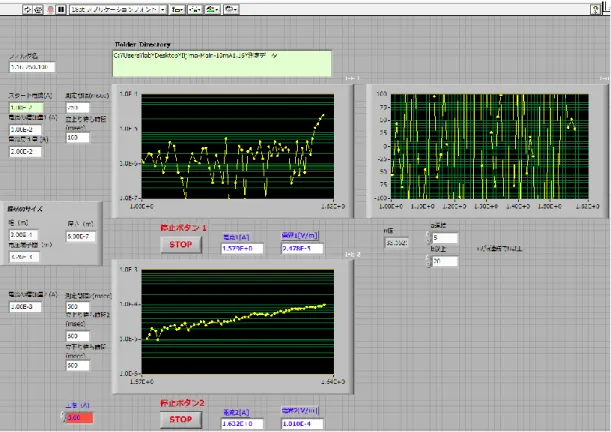Open the Align Objects toolbar menu
Viewport: 611px width, 432px height.
(x=177, y=9)
